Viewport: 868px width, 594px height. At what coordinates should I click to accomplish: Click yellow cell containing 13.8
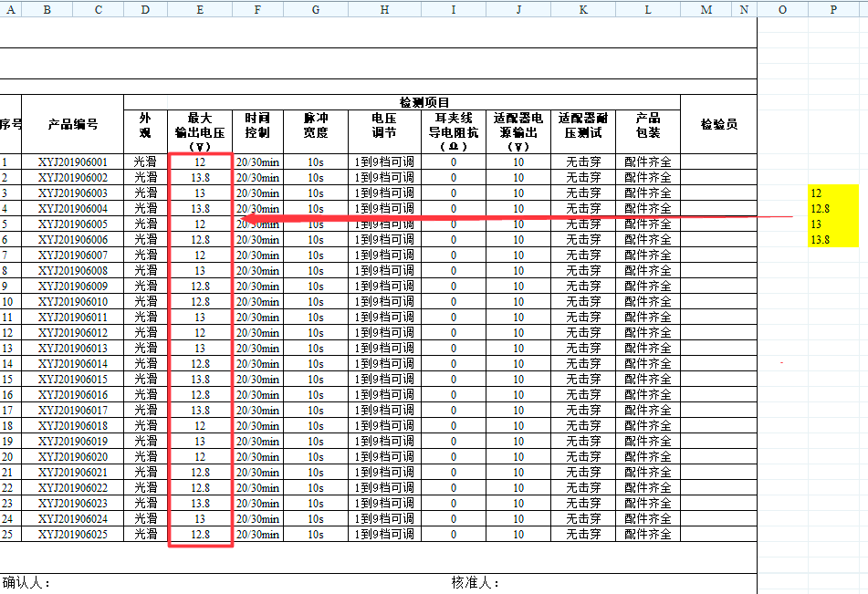833,240
